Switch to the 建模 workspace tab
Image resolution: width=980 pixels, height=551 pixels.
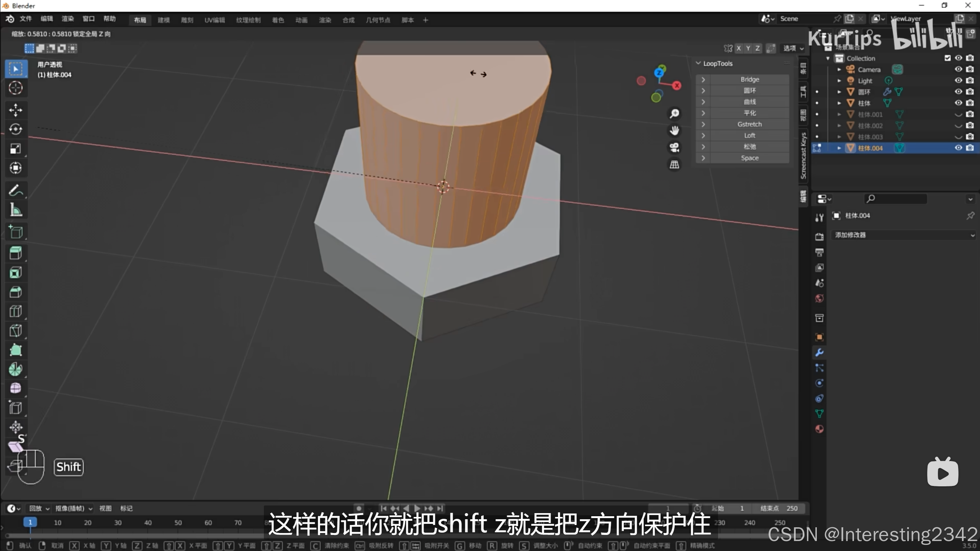[164, 20]
